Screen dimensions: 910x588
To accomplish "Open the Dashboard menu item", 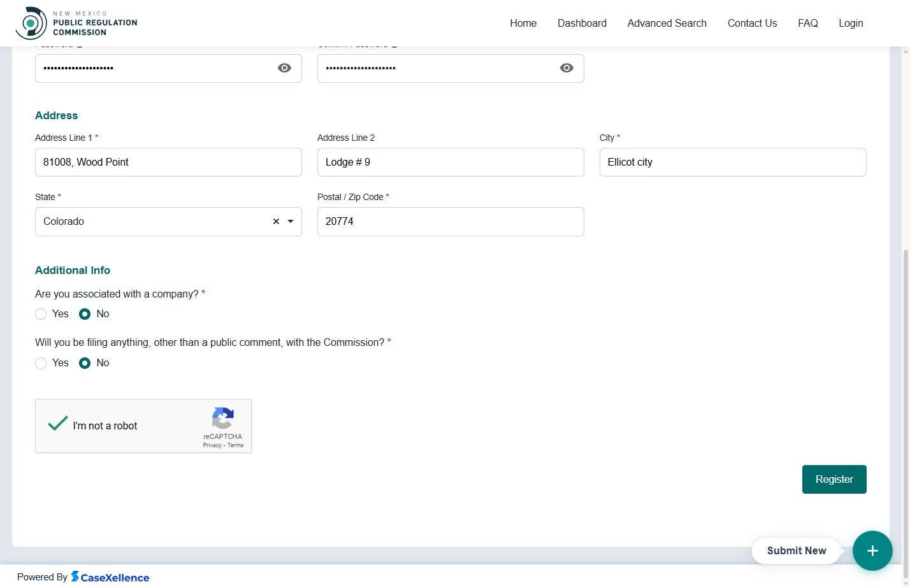I will click(582, 23).
